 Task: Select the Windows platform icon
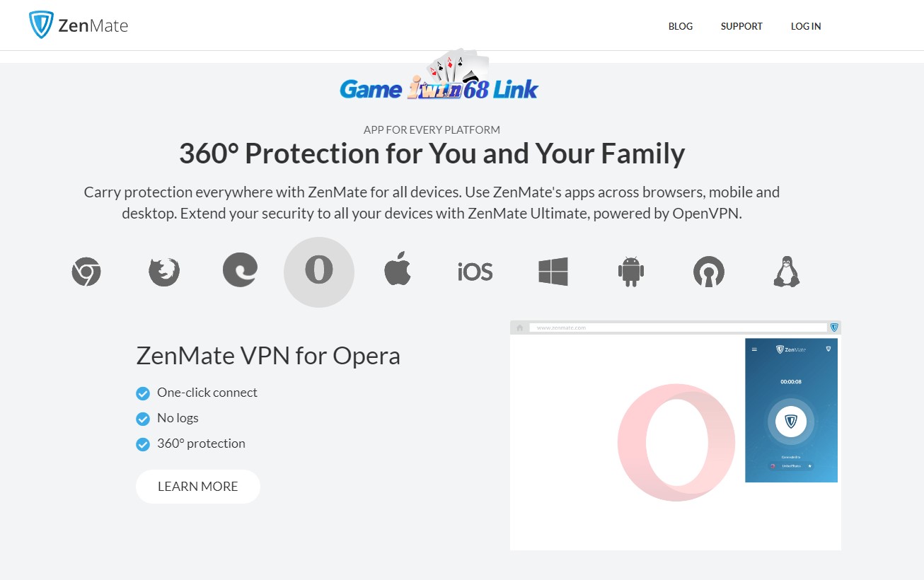[x=553, y=272]
